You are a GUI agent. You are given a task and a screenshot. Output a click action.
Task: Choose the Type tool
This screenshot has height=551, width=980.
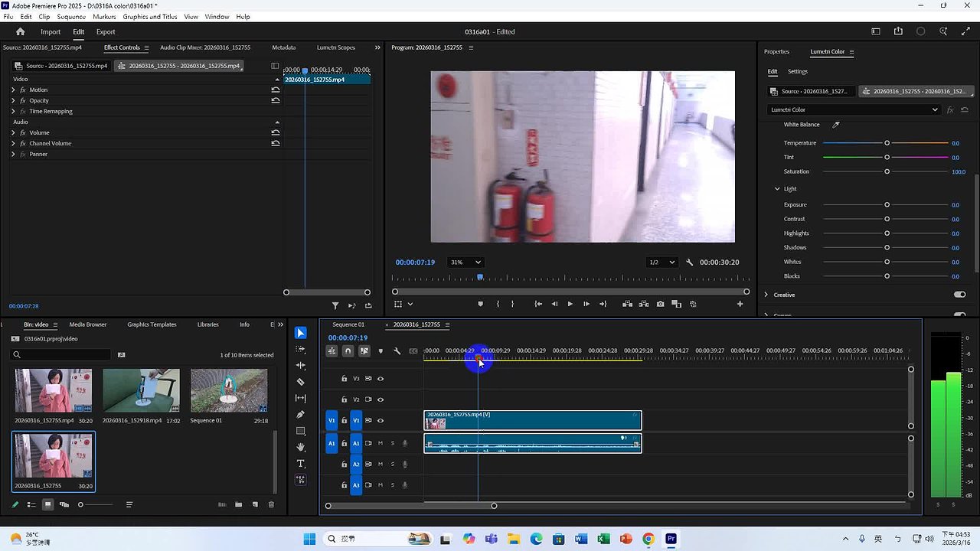pyautogui.click(x=300, y=464)
